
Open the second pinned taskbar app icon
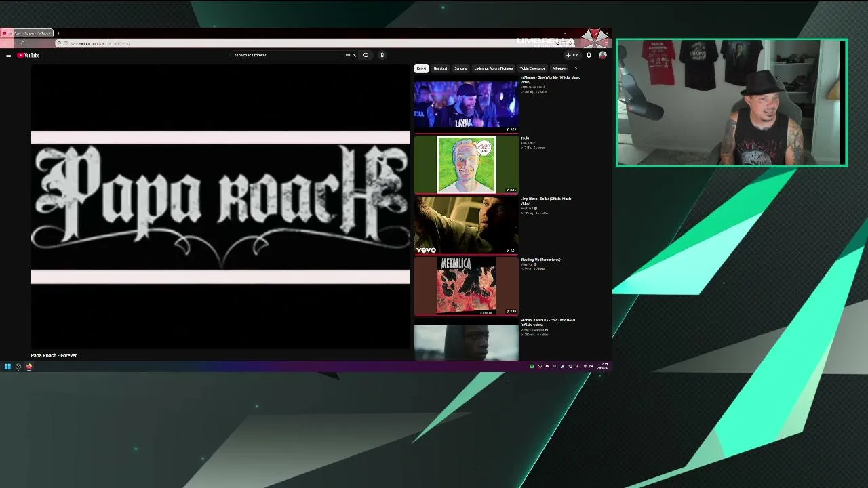click(x=18, y=367)
